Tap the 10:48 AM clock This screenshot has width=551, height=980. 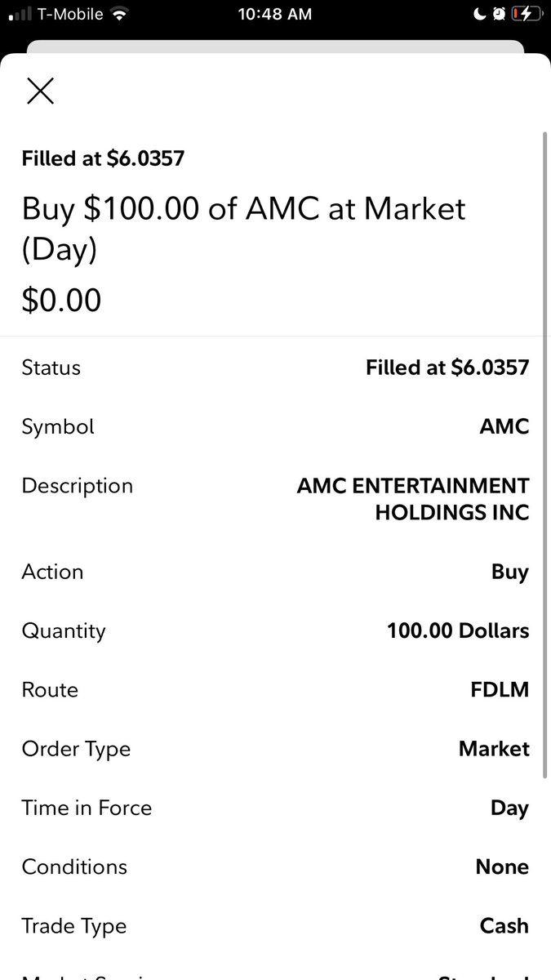click(x=275, y=14)
